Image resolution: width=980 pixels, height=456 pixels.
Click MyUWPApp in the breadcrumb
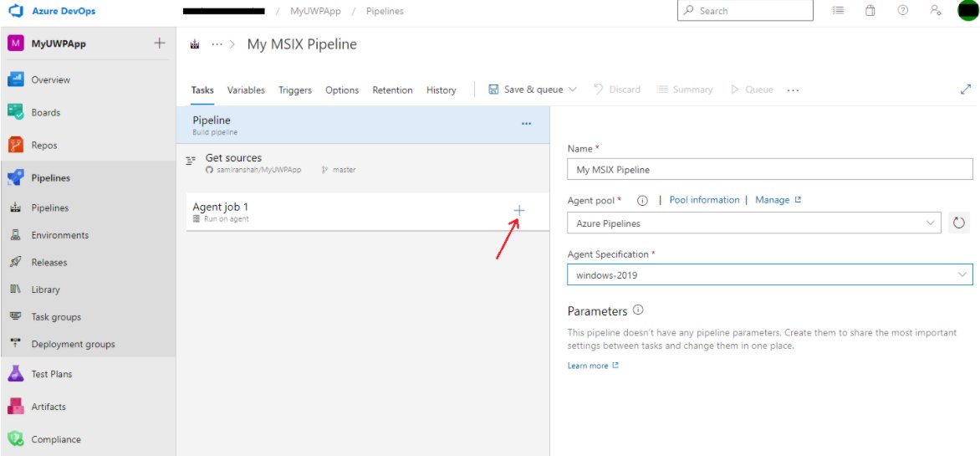(x=315, y=11)
